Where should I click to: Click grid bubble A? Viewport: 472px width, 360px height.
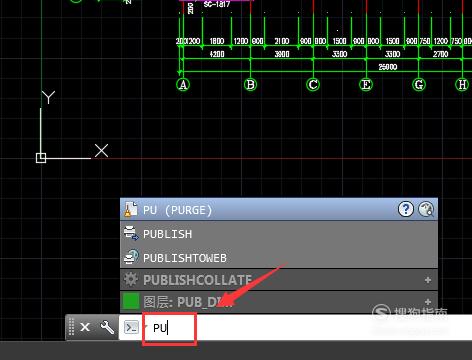pyautogui.click(x=183, y=85)
